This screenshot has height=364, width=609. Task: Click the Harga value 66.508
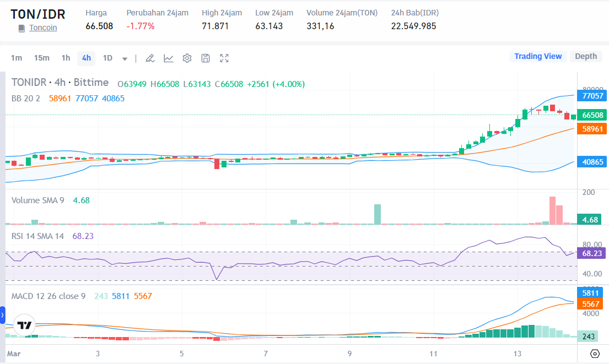pos(99,26)
